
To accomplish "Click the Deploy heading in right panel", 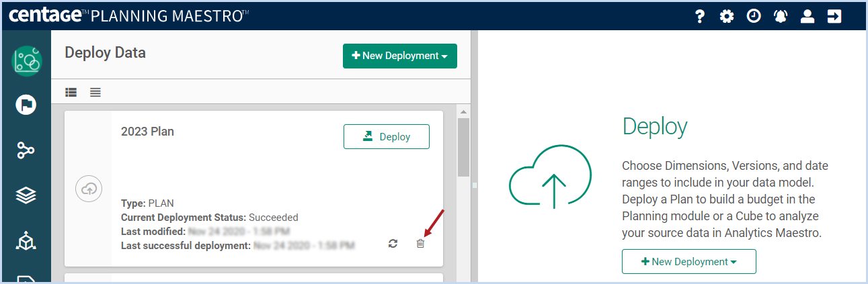I will point(655,126).
